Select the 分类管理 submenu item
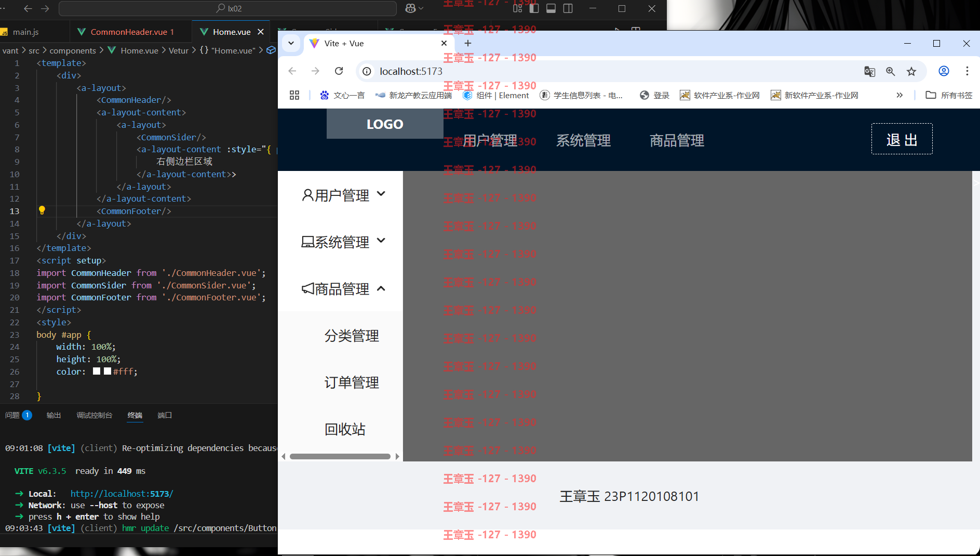 [x=352, y=336]
